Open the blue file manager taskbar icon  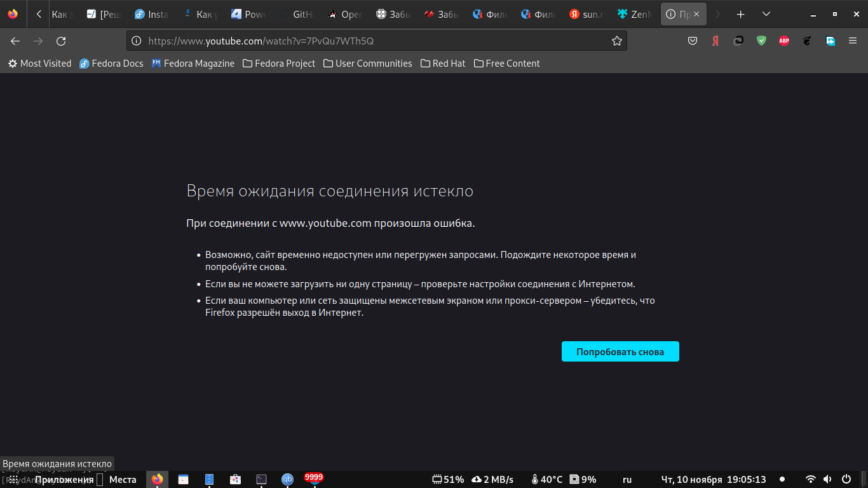pyautogui.click(x=210, y=479)
